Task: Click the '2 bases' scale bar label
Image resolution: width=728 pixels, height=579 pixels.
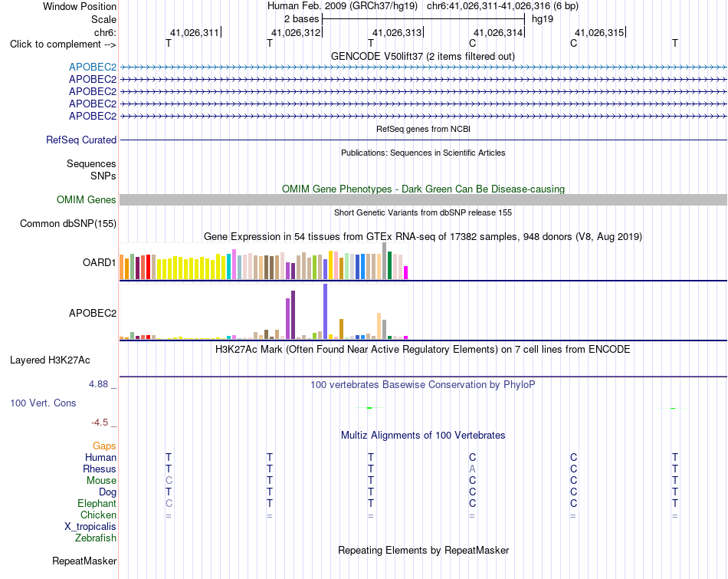Action: (301, 19)
